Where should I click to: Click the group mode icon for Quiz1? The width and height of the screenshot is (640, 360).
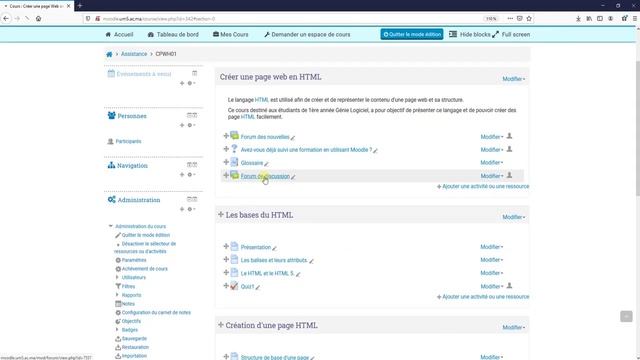pyautogui.click(x=509, y=286)
